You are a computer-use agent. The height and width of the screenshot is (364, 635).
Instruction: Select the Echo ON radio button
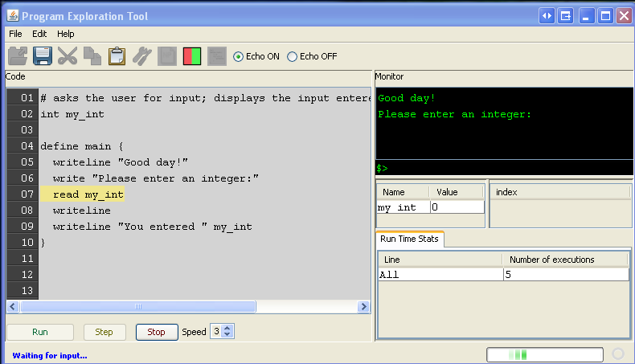[238, 56]
